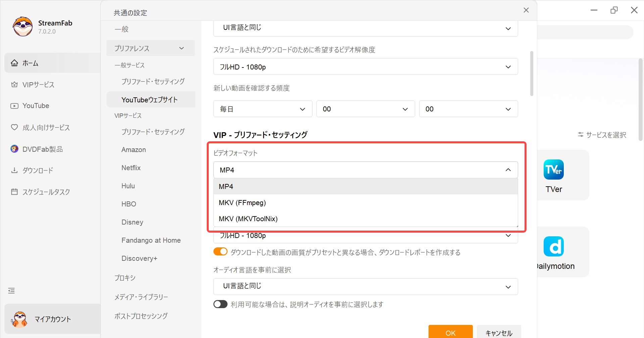
Task: Click the service filter sliders icon
Action: tap(581, 135)
